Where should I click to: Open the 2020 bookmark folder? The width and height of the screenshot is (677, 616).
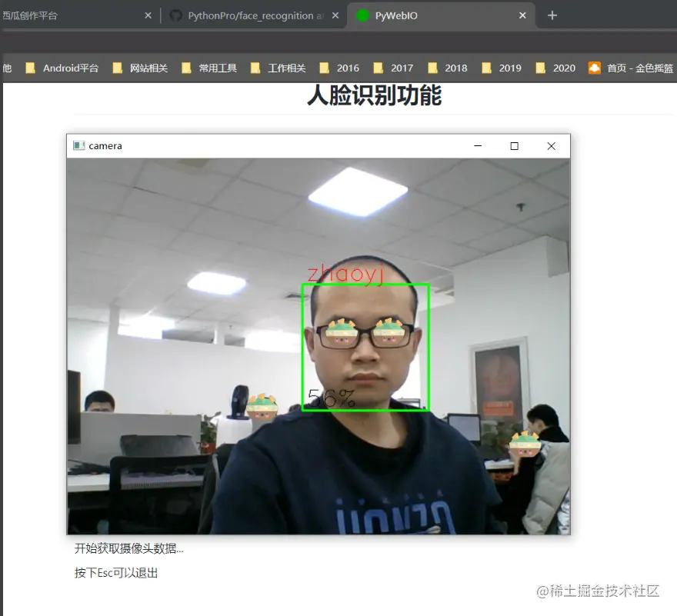[555, 68]
